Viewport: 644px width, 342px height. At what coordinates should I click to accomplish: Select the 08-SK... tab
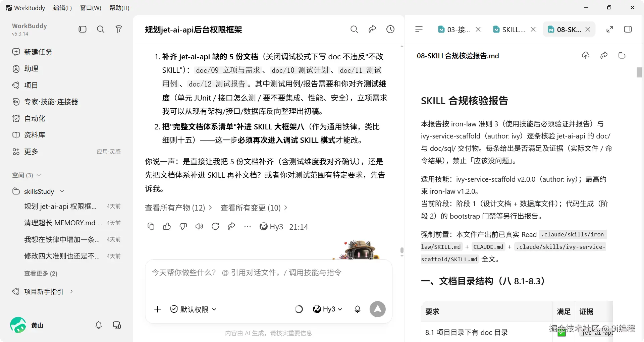click(x=565, y=30)
